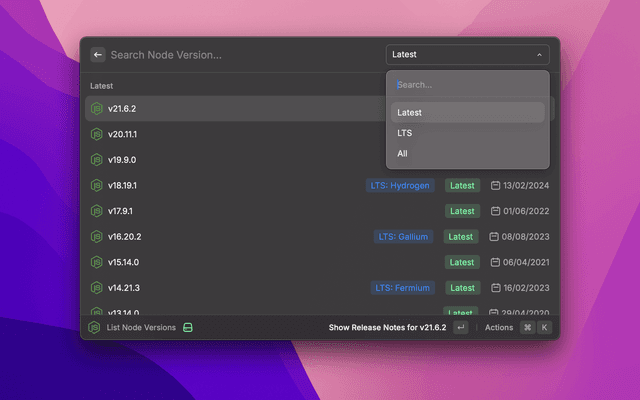Focus the Search Node Version field
Screen dimensions: 640x400
click(240, 55)
